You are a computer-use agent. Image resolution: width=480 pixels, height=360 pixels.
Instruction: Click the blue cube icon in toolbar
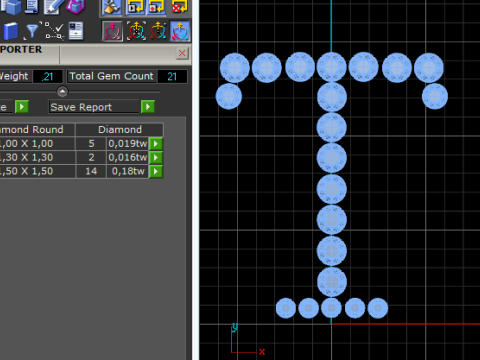point(12,7)
